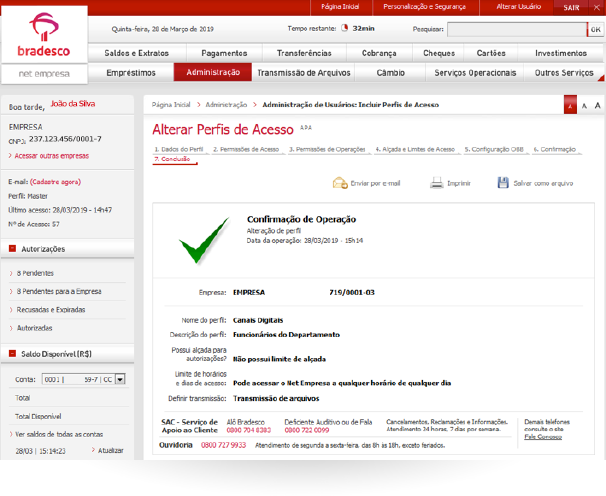Open the Conta account dropdown
606x496 pixels.
coord(120,379)
